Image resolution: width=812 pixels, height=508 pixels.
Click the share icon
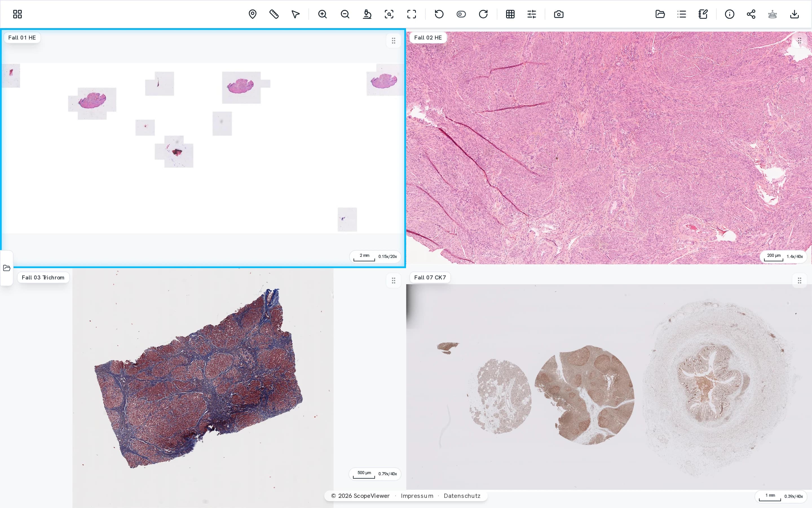751,14
